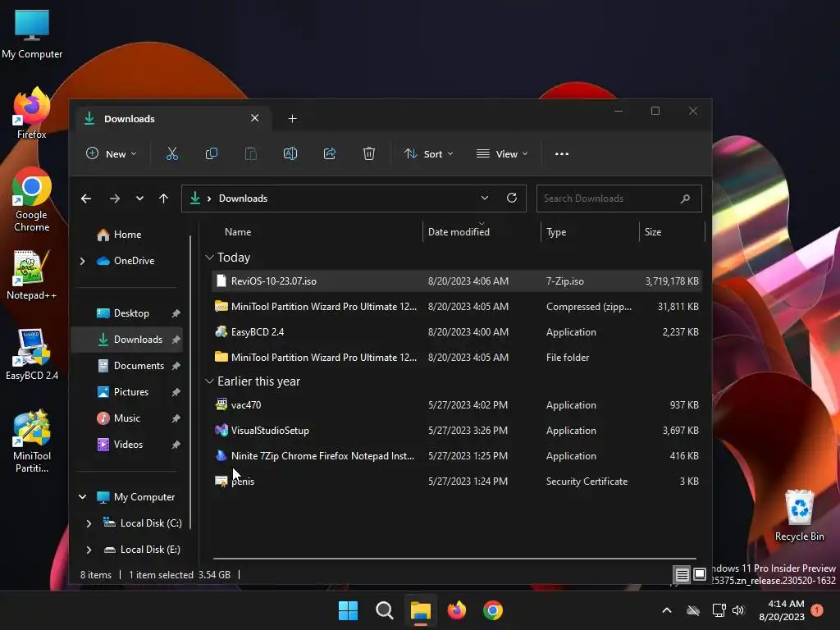Select EasyBCD 2.4 application file
Image resolution: width=840 pixels, height=630 pixels.
(456, 332)
